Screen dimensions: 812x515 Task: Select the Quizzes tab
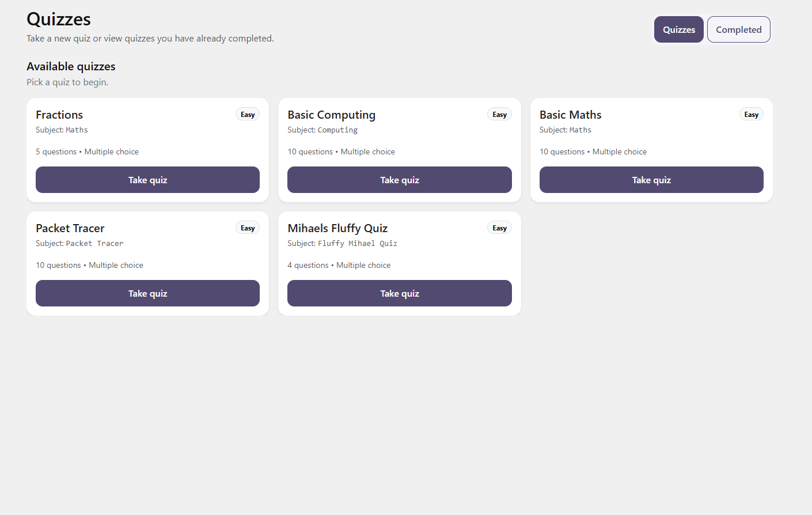pos(678,29)
